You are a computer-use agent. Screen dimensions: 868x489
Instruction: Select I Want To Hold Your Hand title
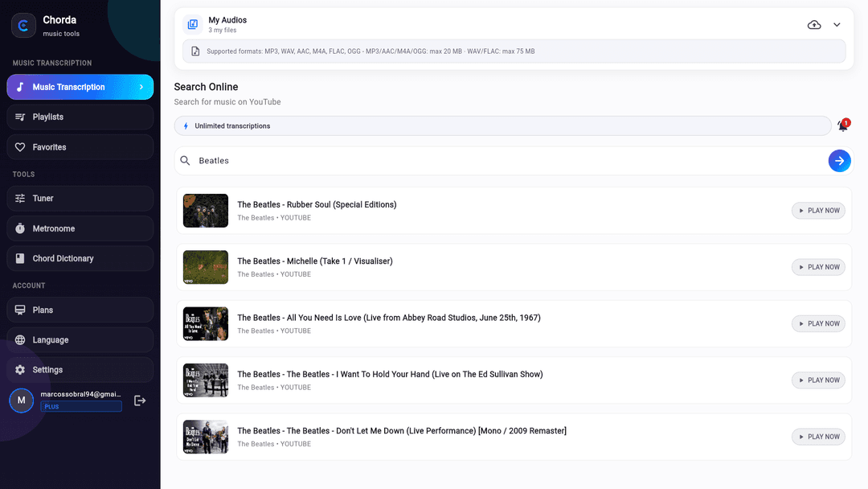coord(390,374)
